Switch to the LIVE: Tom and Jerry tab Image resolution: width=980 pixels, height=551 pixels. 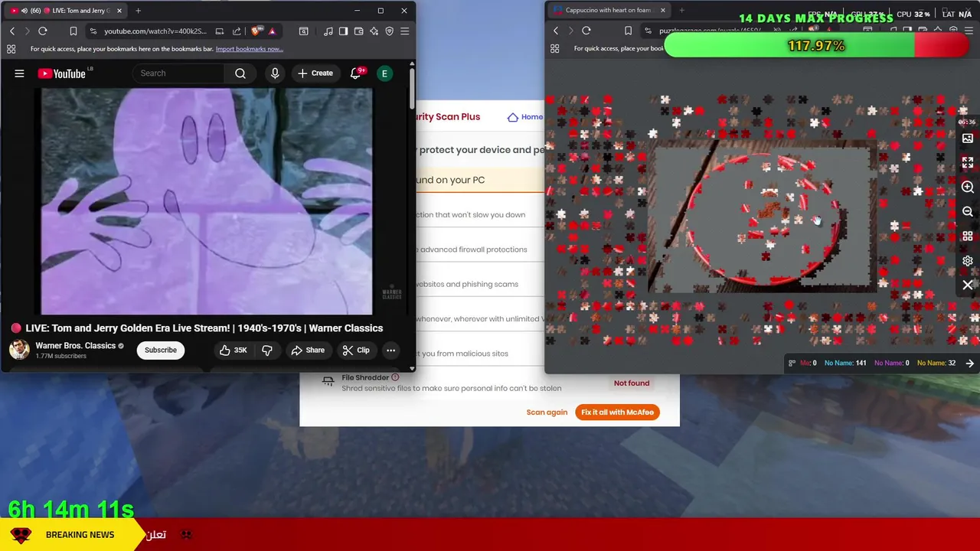tap(67, 11)
